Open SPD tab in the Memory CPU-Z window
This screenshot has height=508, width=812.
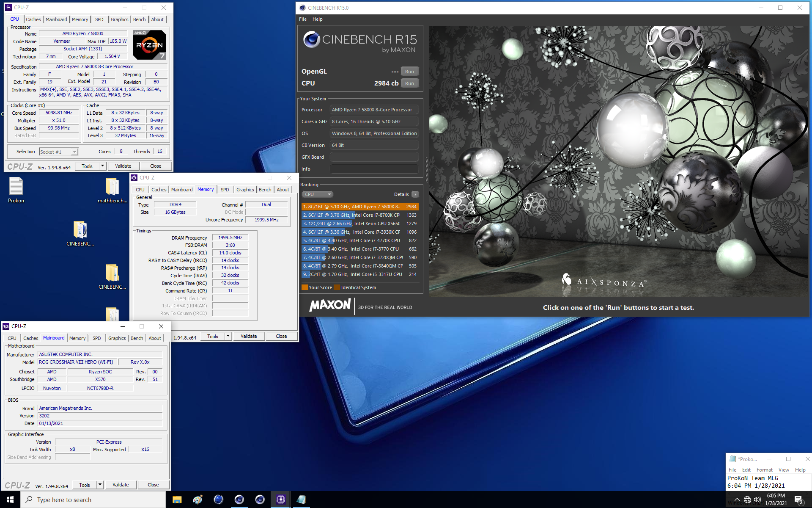tap(225, 190)
